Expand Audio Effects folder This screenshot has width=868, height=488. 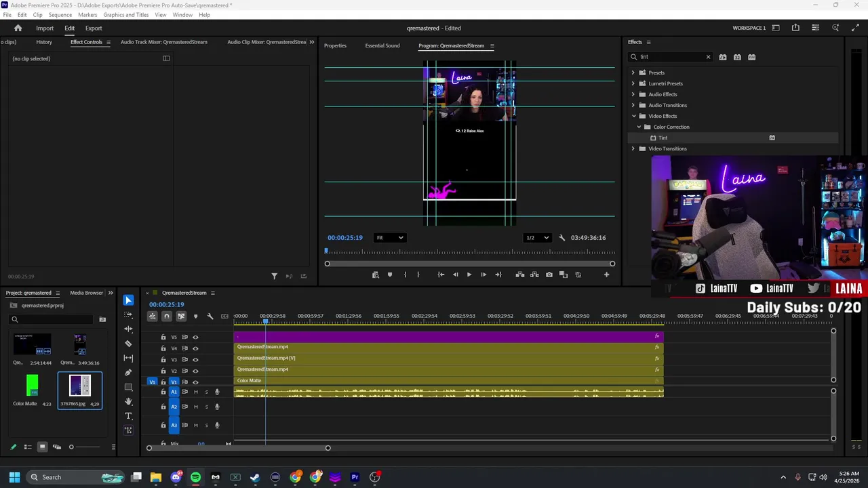click(x=633, y=94)
